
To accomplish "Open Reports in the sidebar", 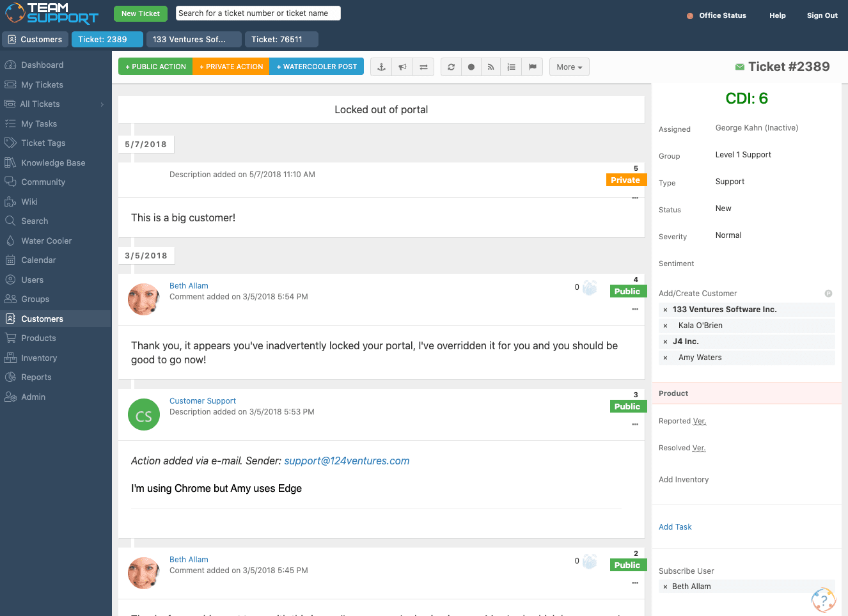I will [36, 377].
